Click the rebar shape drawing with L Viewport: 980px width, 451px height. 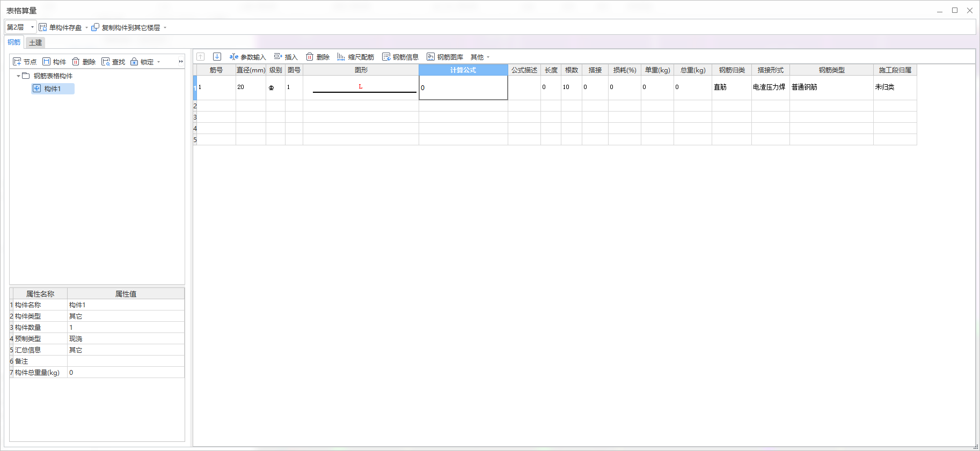[x=361, y=87]
